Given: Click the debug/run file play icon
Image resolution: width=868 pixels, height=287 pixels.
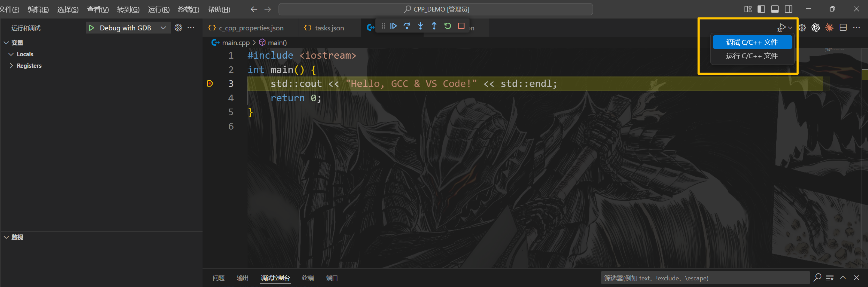Looking at the screenshot, I should click(781, 28).
